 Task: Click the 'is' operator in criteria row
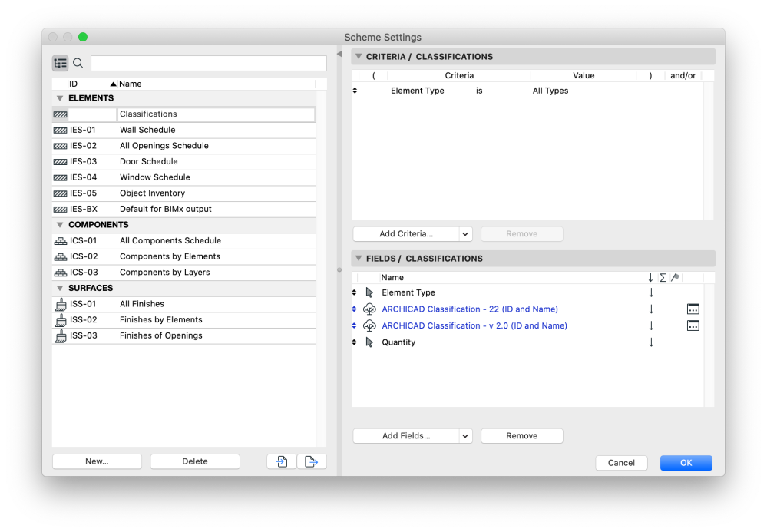pyautogui.click(x=479, y=91)
